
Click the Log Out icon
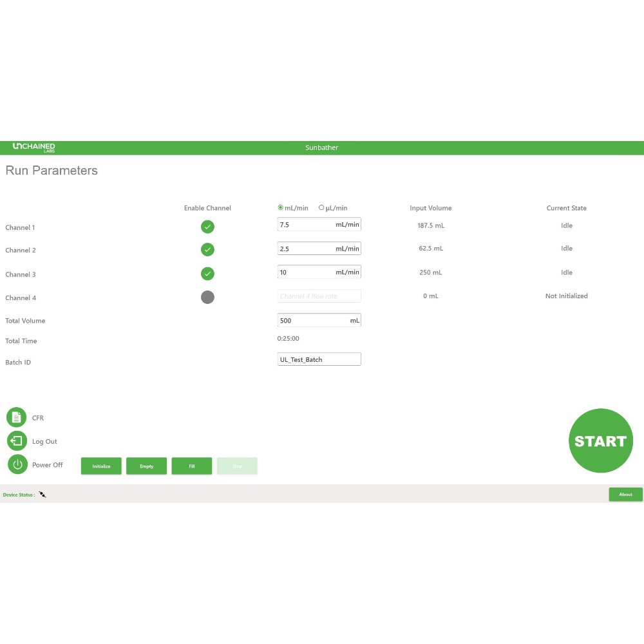tap(17, 441)
